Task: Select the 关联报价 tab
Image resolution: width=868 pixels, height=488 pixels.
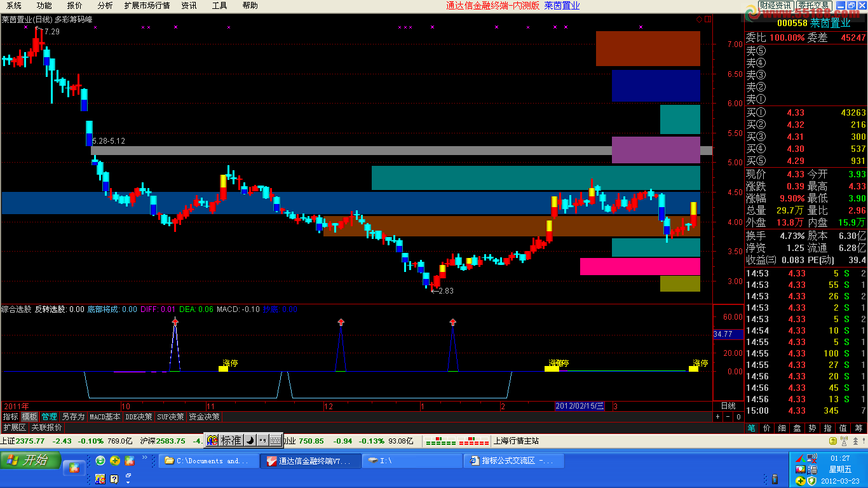Action: coord(46,428)
